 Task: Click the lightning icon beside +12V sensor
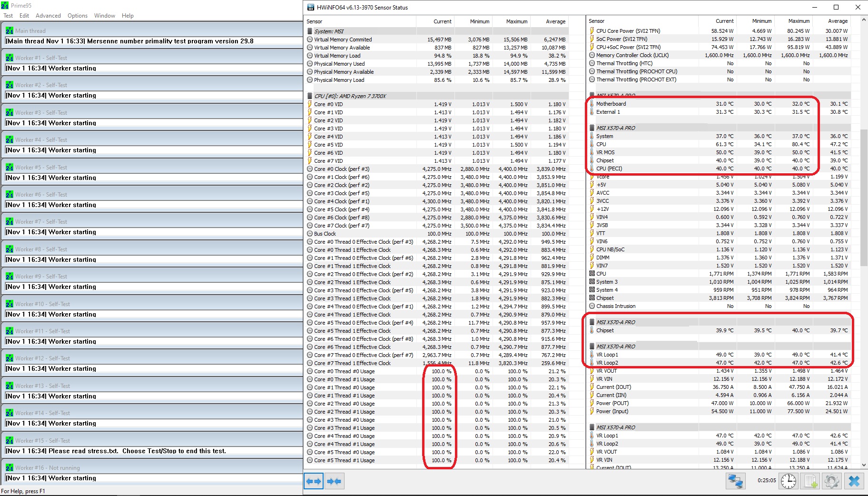592,209
